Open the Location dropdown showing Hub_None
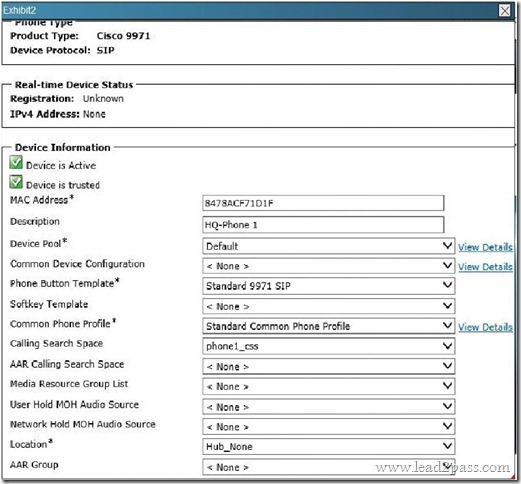The image size is (521, 484). 328,446
